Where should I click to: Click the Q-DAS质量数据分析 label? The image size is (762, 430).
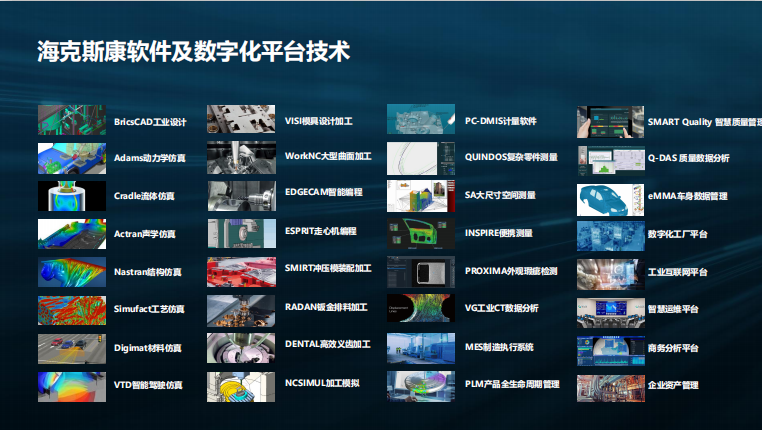coord(689,158)
